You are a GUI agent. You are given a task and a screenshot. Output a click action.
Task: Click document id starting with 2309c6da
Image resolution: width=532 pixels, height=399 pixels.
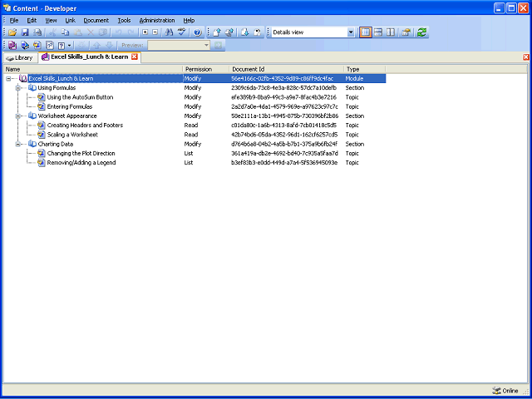tap(284, 88)
